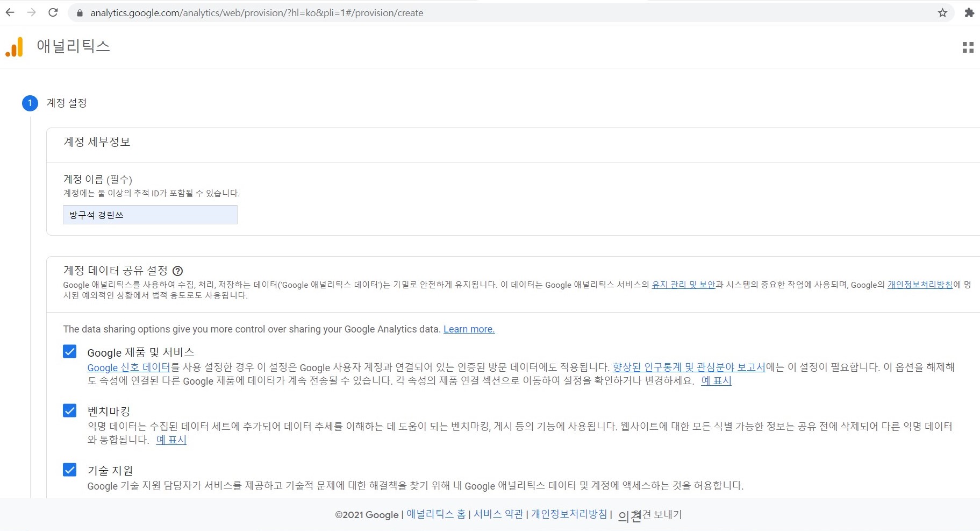980x531 pixels.
Task: Toggle the 벤치마킹 checkbox
Action: (x=70, y=411)
